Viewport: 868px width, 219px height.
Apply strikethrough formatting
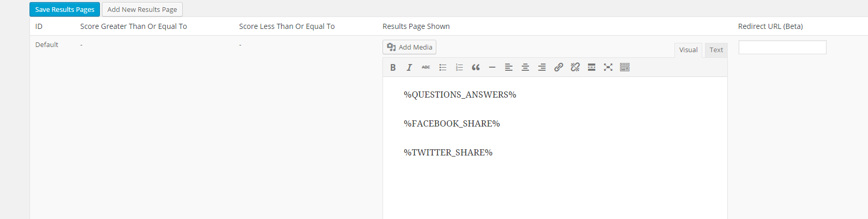[x=426, y=67]
